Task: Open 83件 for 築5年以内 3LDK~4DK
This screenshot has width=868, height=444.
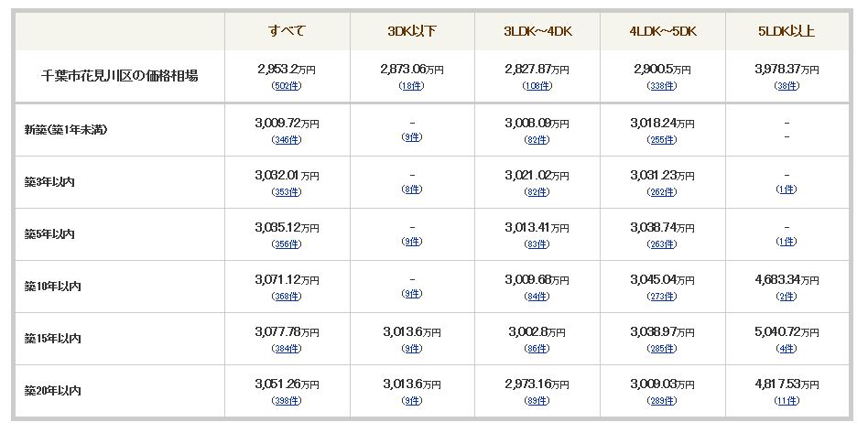Action: [x=537, y=244]
